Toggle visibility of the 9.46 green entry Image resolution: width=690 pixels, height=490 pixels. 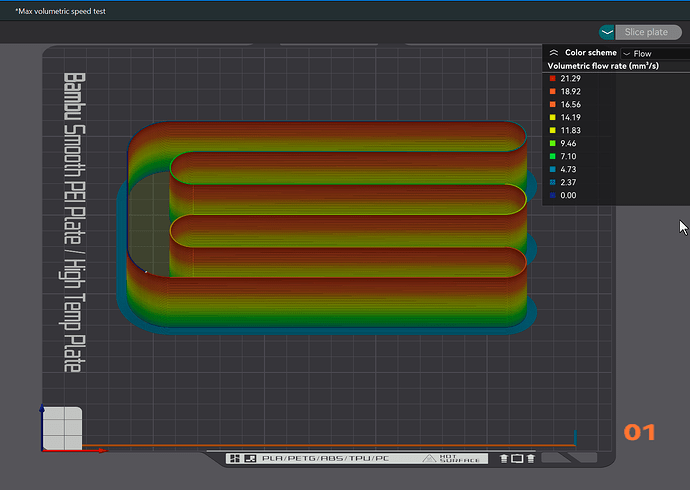pyautogui.click(x=553, y=143)
